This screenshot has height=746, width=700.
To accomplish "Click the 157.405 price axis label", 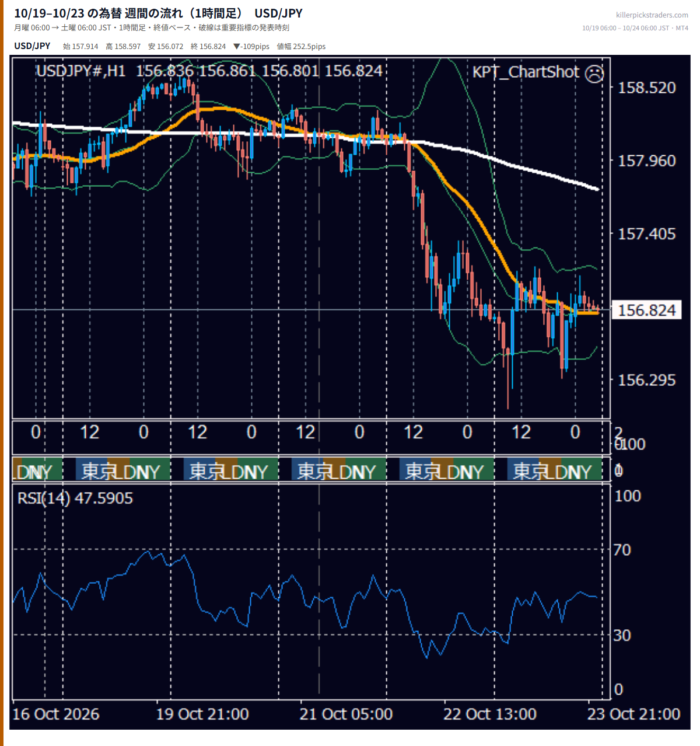I will [x=646, y=234].
